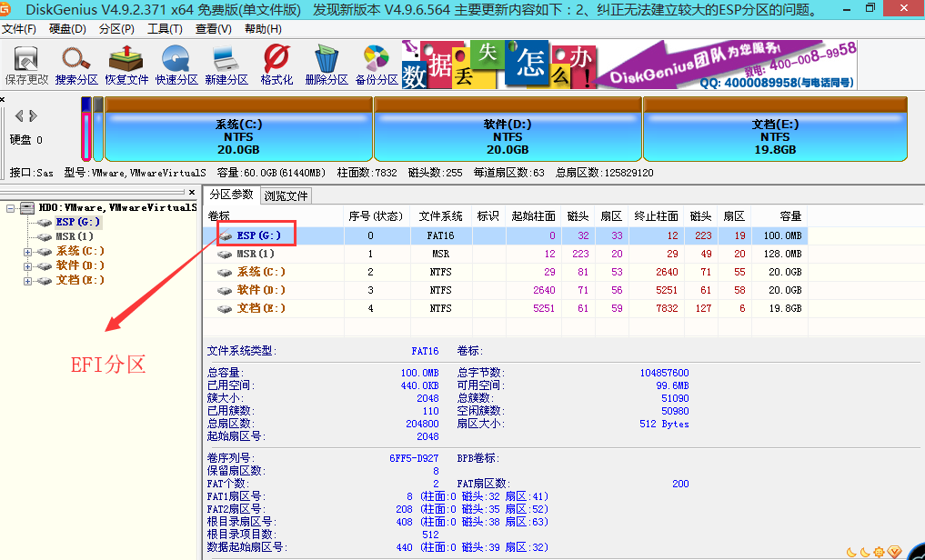The width and height of the screenshot is (925, 560).
Task: Select 文档(E:) in the disk tree
Action: [x=80, y=281]
